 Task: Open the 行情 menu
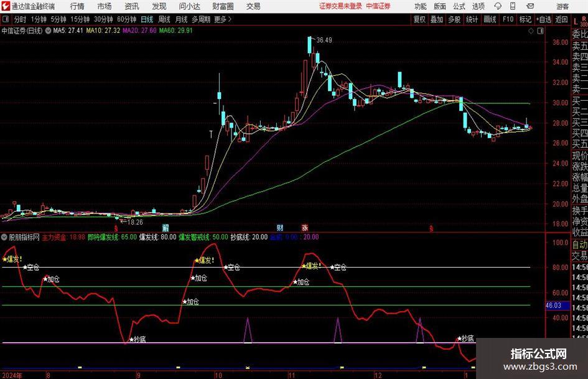pos(77,6)
